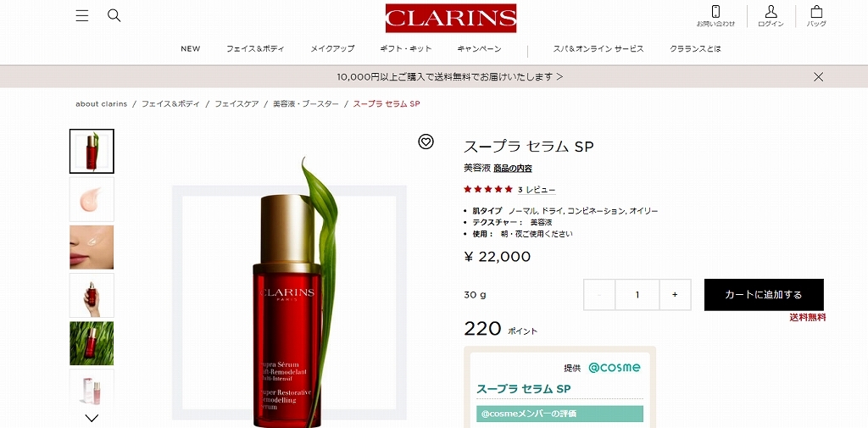Open the ギフト・キット menu
This screenshot has width=868, height=428.
pos(406,48)
